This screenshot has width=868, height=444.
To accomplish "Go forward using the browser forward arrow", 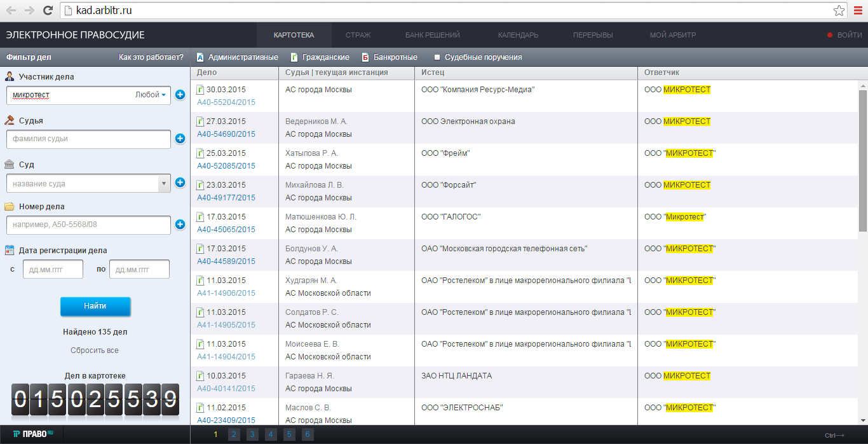I will click(29, 10).
